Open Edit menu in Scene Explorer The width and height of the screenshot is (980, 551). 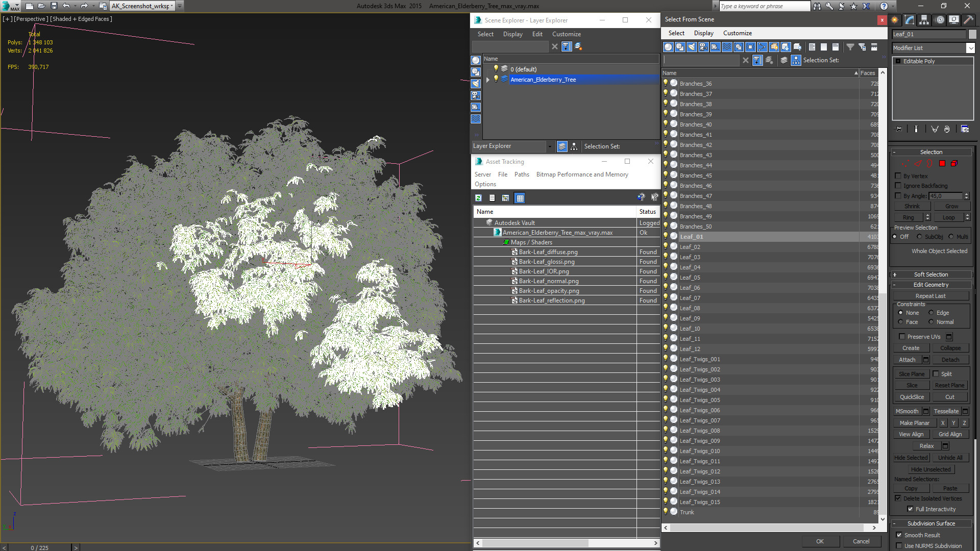pyautogui.click(x=537, y=34)
